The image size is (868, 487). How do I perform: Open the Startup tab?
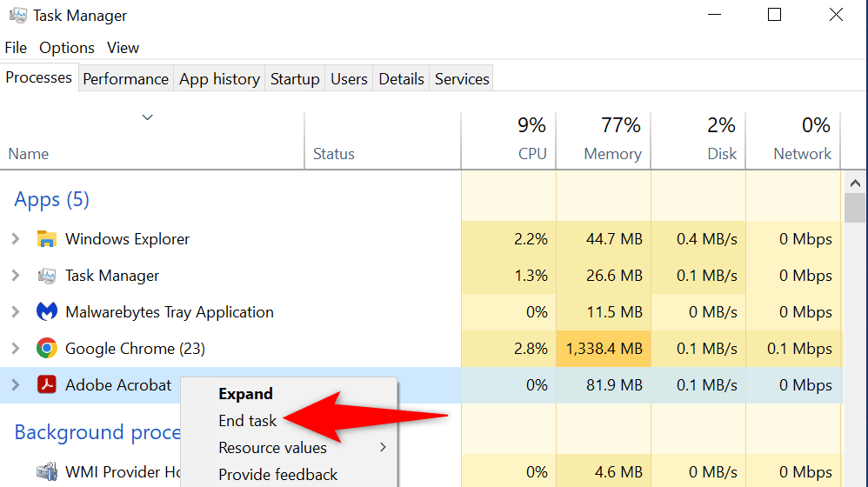[x=295, y=79]
